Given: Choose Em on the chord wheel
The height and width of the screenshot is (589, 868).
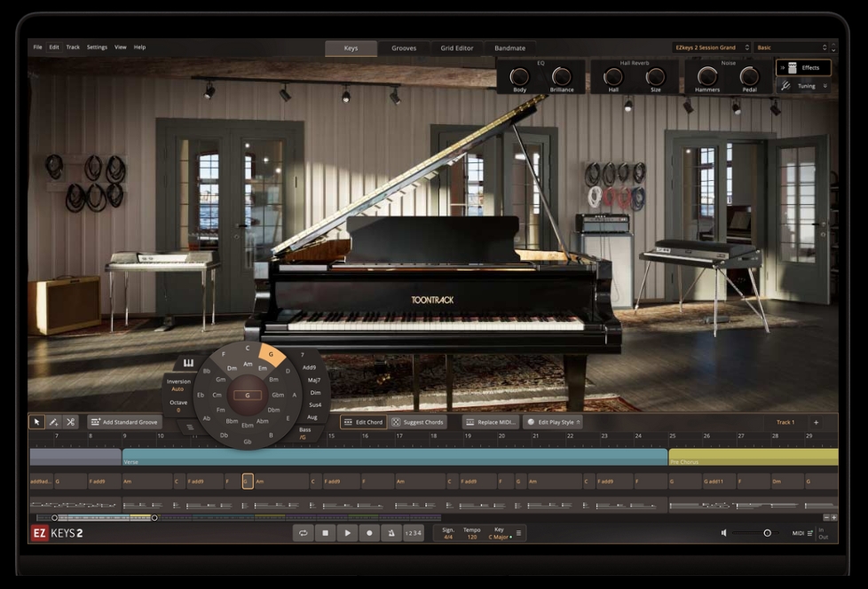Looking at the screenshot, I should tap(263, 368).
